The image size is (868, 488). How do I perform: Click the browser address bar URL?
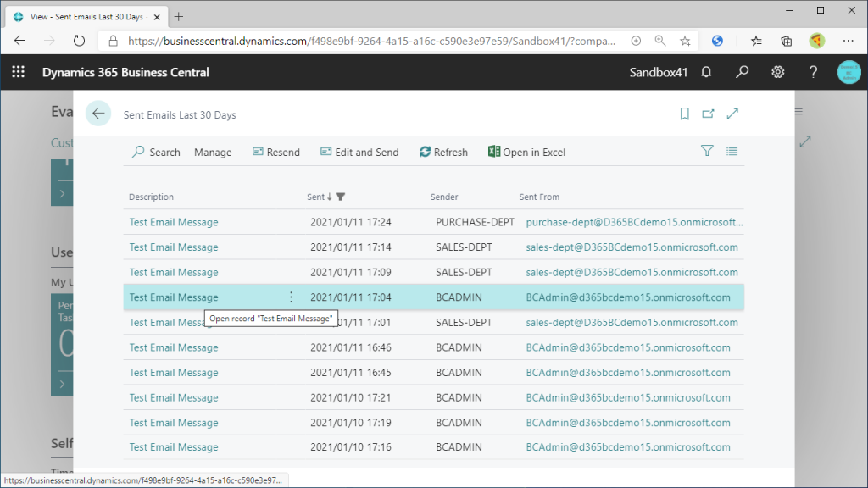(371, 41)
